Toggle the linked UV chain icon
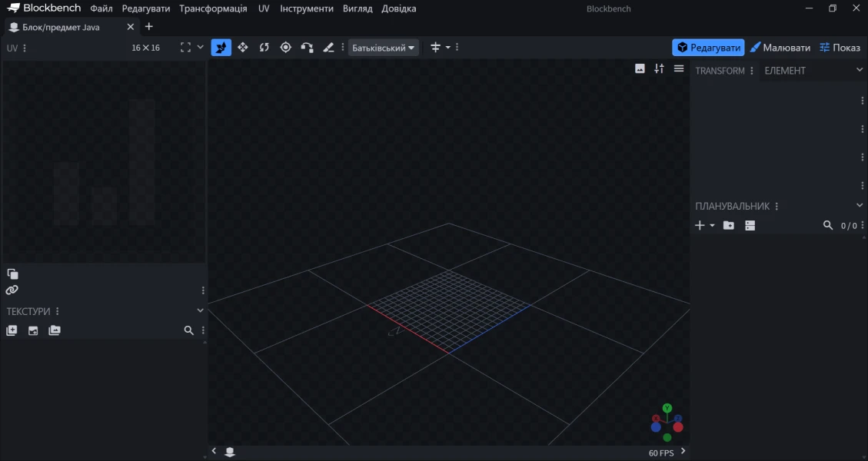This screenshot has height=461, width=868. [x=12, y=290]
